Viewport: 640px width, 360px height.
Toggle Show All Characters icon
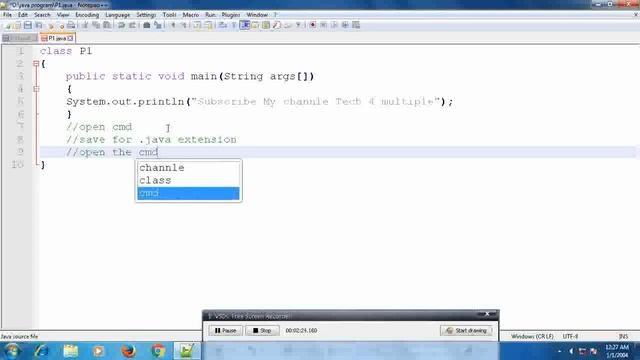pos(234,25)
